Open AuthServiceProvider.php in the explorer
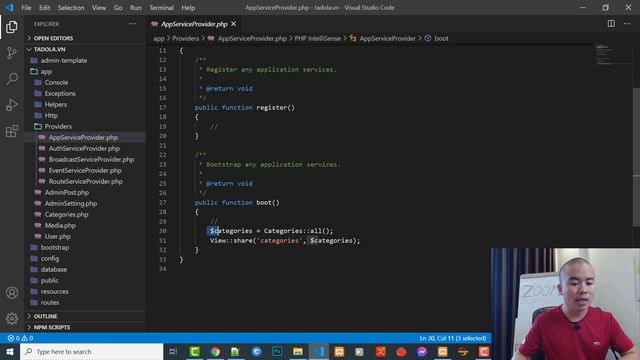The image size is (640, 360). coord(84,149)
